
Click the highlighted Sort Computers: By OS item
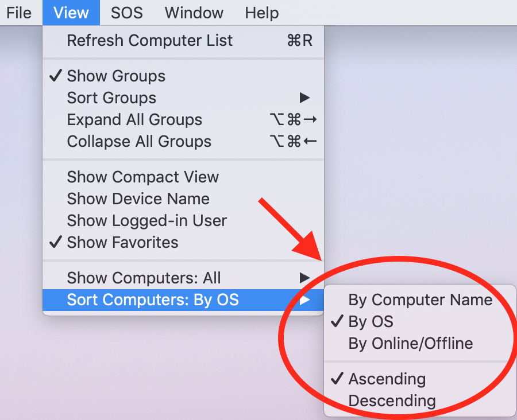(183, 300)
